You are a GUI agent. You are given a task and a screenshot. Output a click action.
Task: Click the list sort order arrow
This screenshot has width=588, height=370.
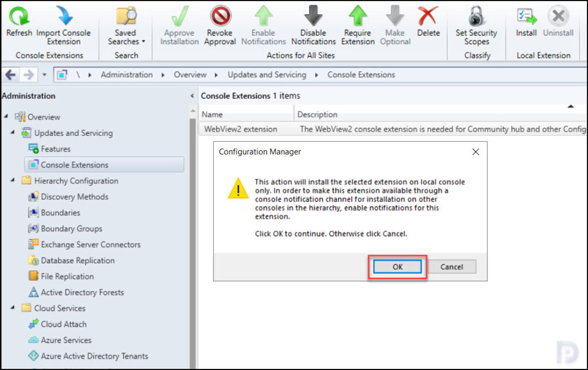click(570, 107)
